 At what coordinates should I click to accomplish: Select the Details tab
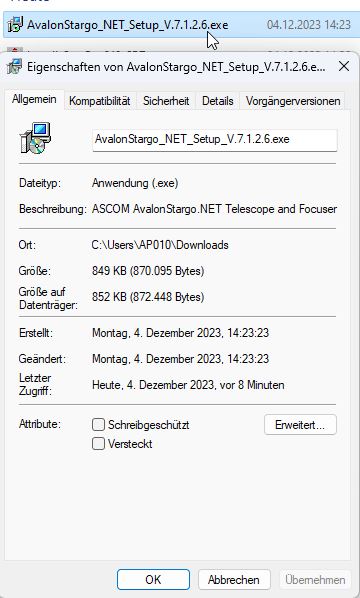click(217, 101)
